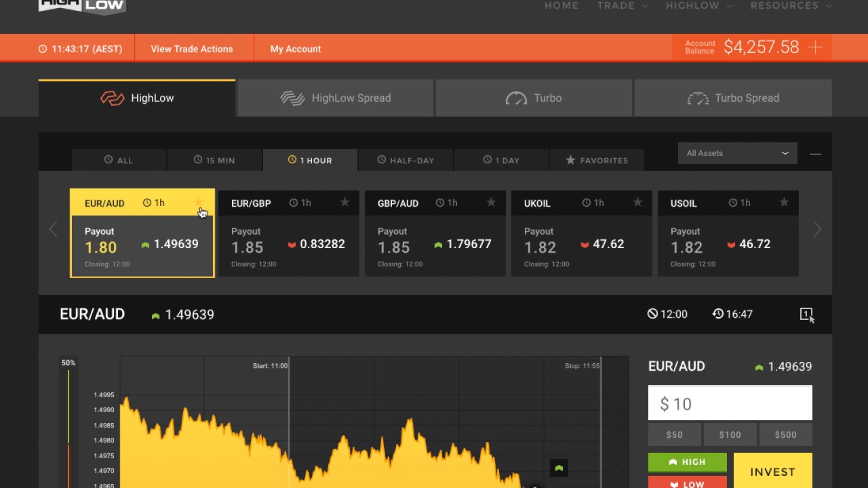
Task: Switch to the Turbo Spread tab
Action: (x=733, y=98)
